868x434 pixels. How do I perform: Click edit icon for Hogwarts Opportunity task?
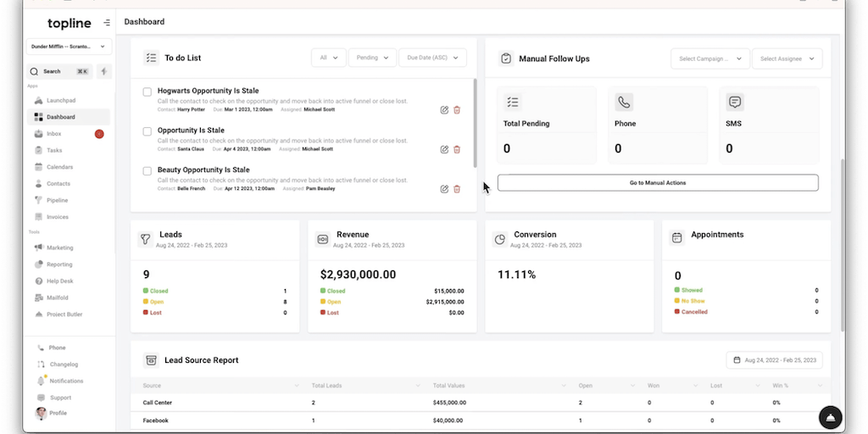pos(444,109)
